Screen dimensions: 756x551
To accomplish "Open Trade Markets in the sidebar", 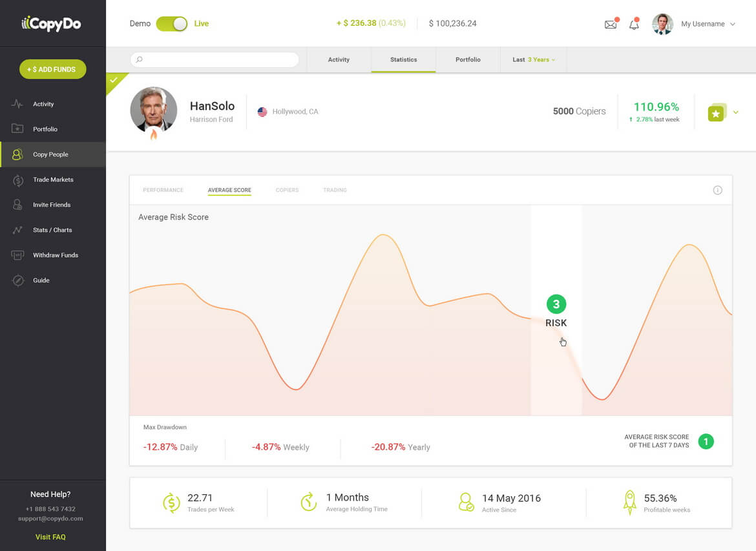I will [53, 180].
